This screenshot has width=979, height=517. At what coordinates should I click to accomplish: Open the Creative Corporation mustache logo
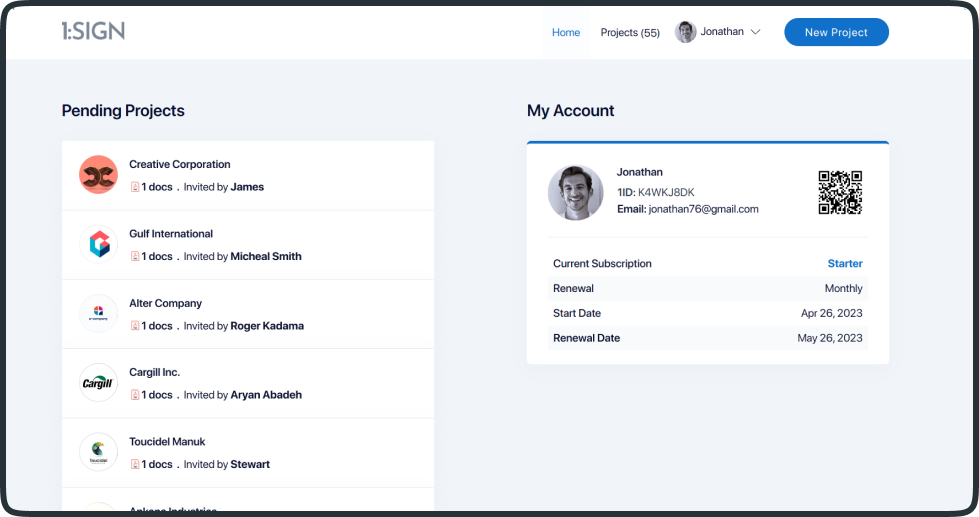(x=99, y=175)
